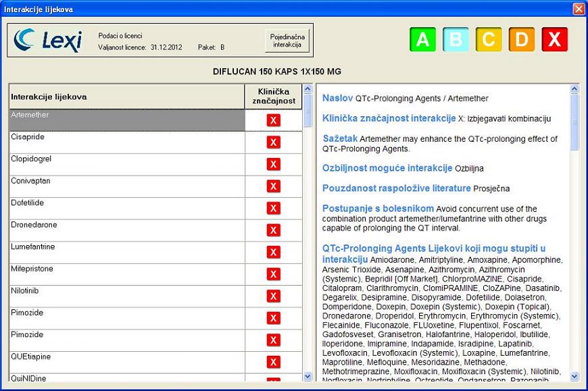Click the Lexi logo
This screenshot has height=391, width=588.
[47, 40]
